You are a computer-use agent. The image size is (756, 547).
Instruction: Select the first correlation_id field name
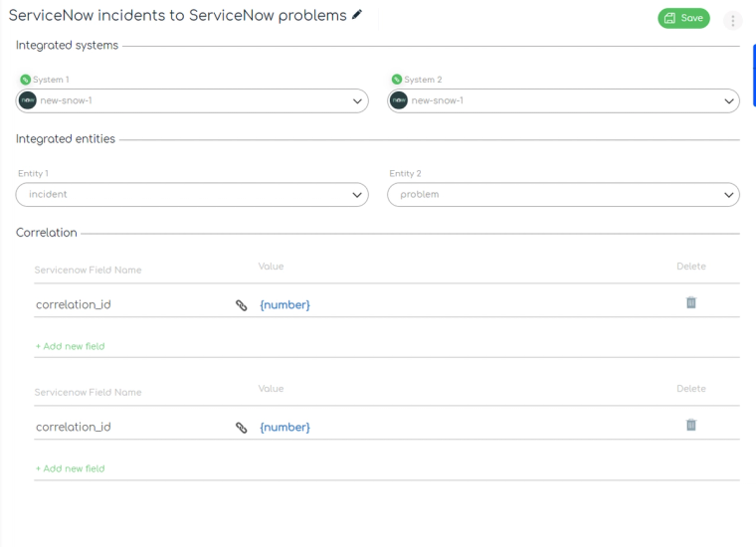pos(74,304)
